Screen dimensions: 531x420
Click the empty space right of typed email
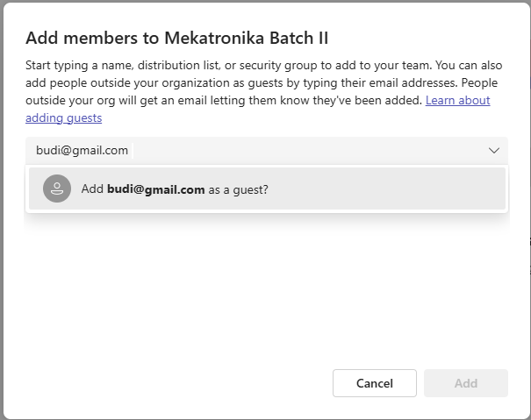(x=307, y=151)
